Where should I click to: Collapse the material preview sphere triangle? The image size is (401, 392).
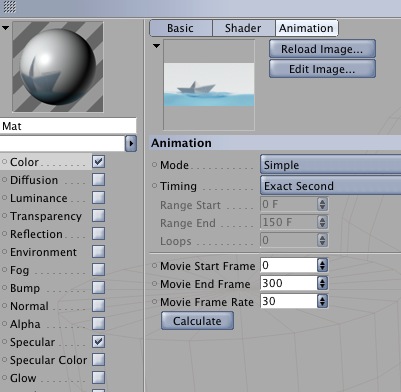(x=5, y=28)
